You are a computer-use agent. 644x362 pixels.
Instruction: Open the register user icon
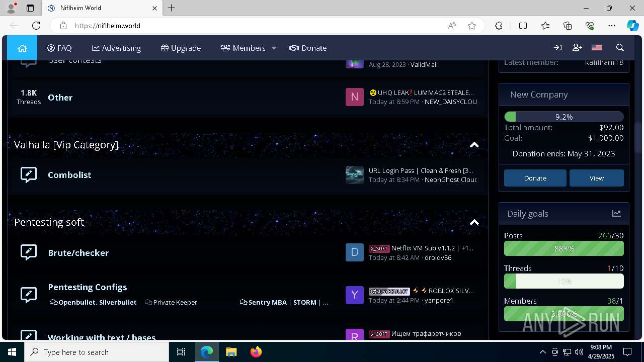[x=577, y=48]
